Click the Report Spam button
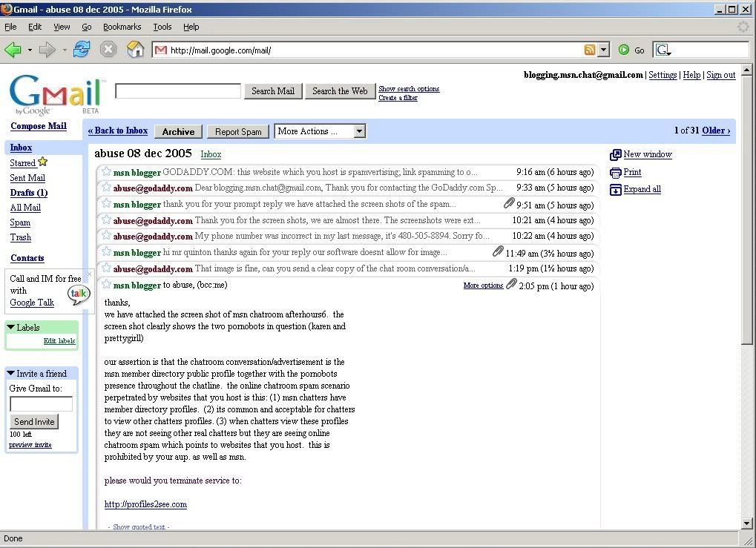Screen dimensions: 756x548 click(x=238, y=131)
